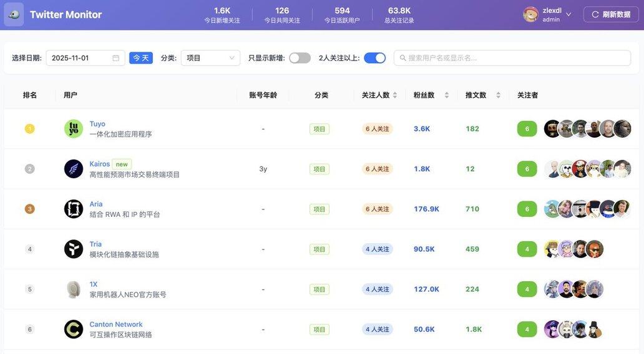Screen dimensions: 644x354
Task: Click the Tuyo project avatar icon
Action: coord(74,129)
